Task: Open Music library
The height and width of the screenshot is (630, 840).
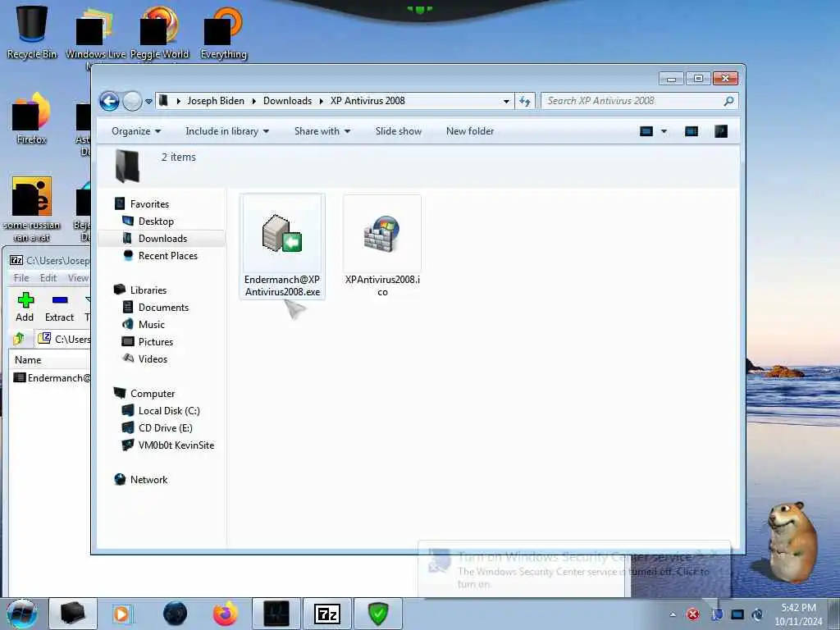Action: (x=151, y=325)
